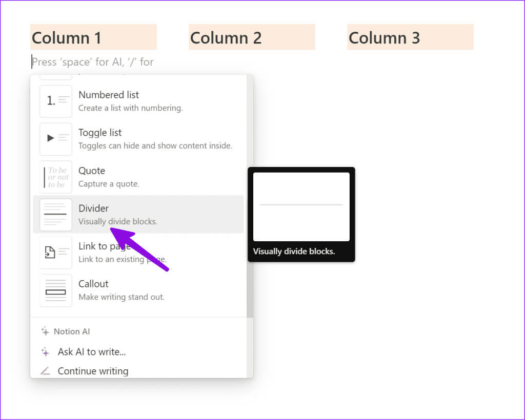Click 'Toggles can hide and show content inside.' text
The width and height of the screenshot is (525, 420).
(155, 146)
